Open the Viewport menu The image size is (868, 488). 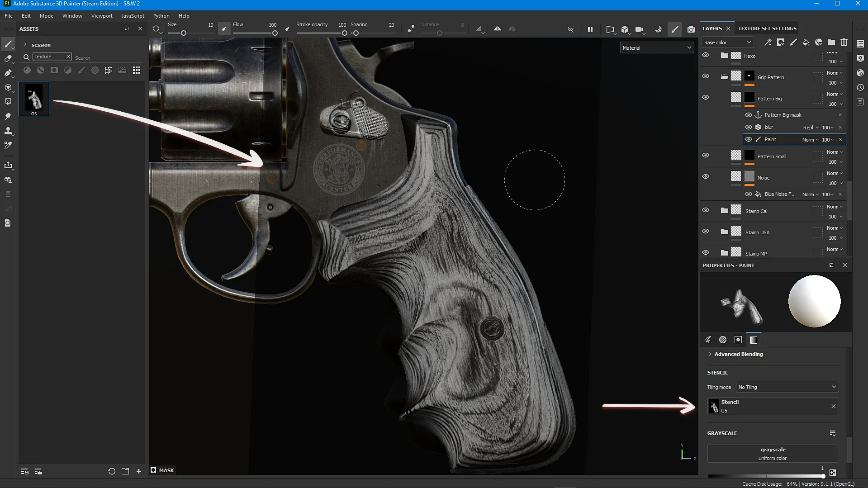pyautogui.click(x=101, y=15)
